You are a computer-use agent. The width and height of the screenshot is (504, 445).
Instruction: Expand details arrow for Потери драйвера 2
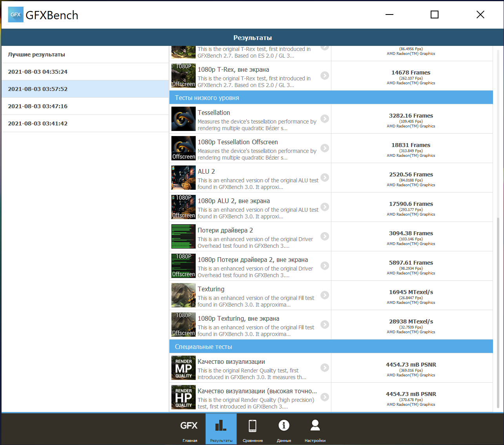(325, 236)
